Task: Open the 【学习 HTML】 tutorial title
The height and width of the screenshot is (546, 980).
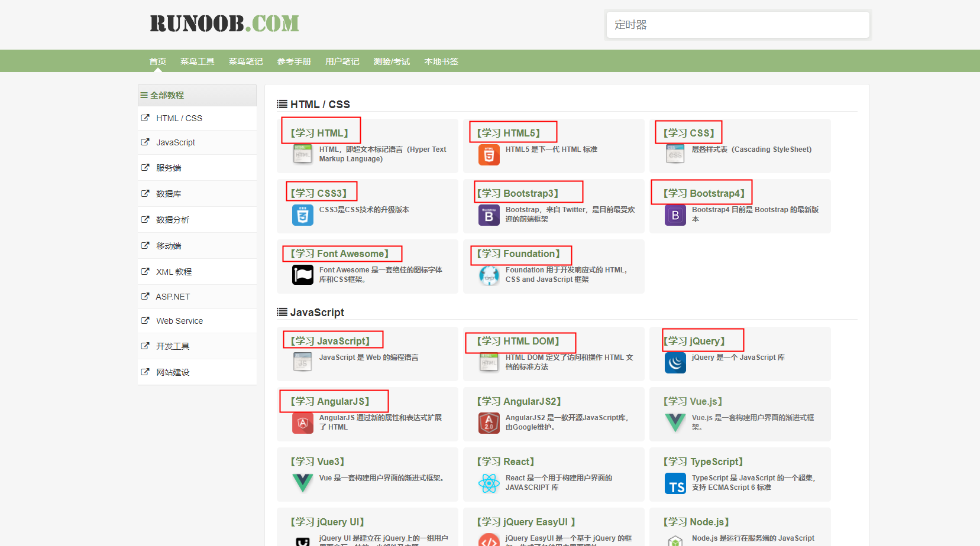Action: (319, 133)
